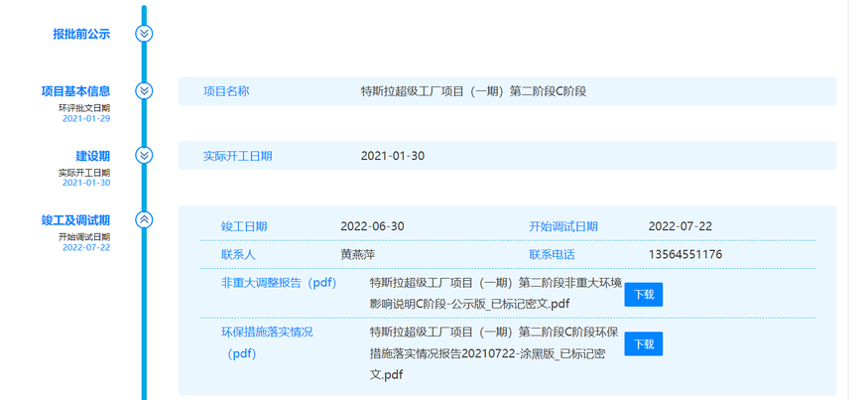868x400 pixels.
Task: Collapse the 竣工及调试期 section chevron
Action: 144,220
